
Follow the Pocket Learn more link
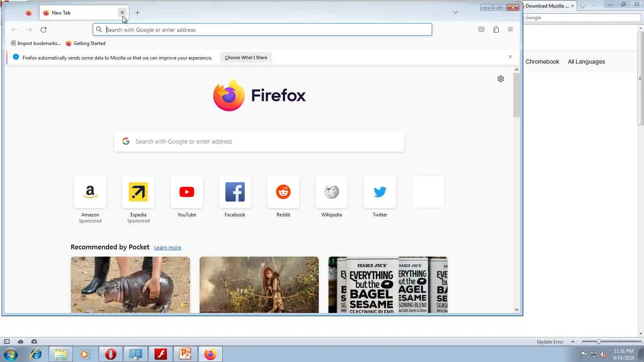[167, 248]
